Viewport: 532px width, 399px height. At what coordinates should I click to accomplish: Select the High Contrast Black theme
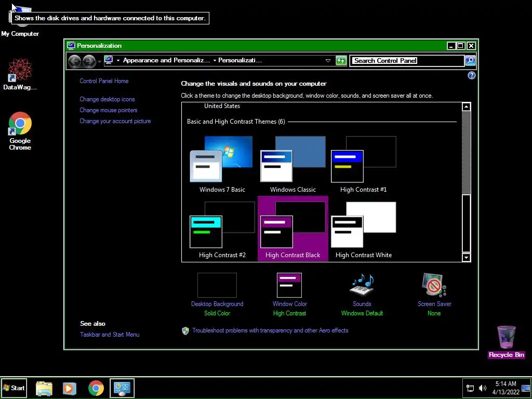click(x=293, y=229)
